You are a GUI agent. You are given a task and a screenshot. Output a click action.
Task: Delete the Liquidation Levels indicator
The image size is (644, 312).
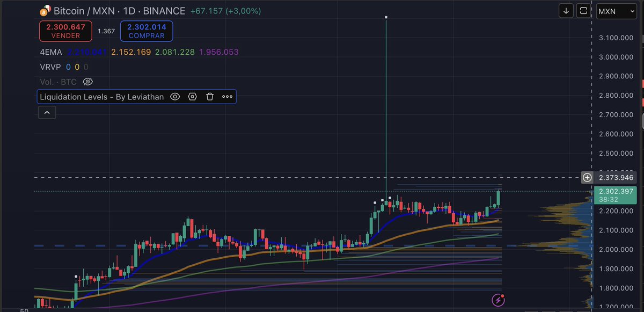[x=210, y=97]
